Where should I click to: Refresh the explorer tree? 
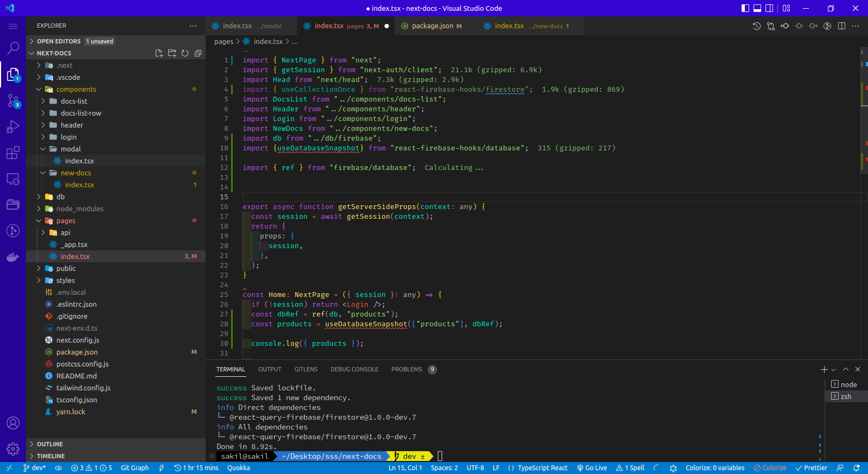point(185,53)
